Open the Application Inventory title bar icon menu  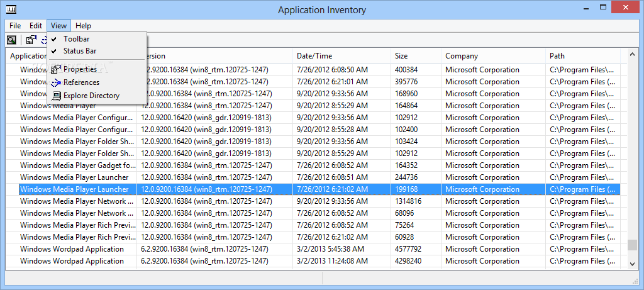[11, 9]
